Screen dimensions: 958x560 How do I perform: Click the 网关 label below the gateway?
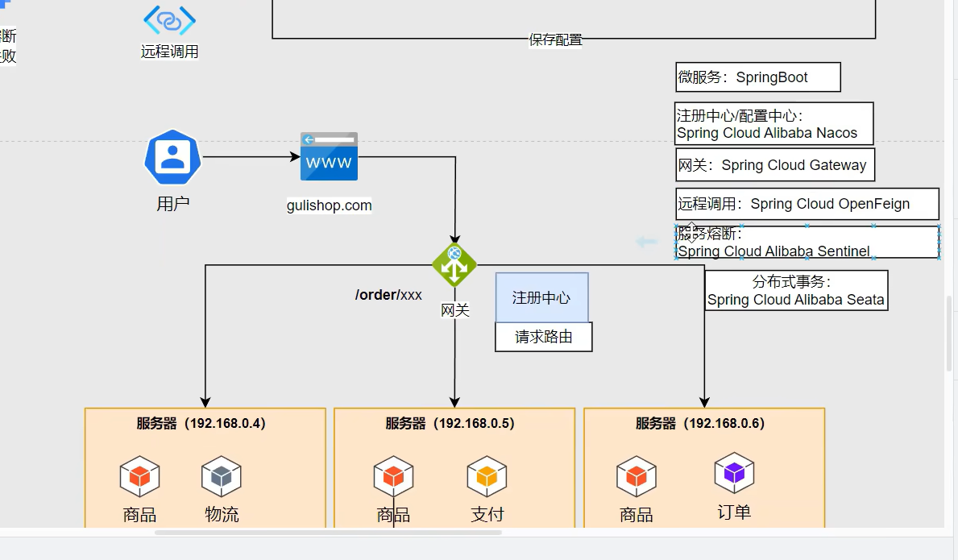coord(455,310)
